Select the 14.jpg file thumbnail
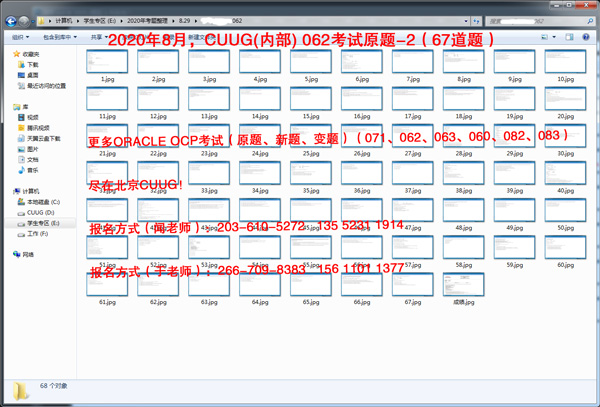The width and height of the screenshot is (600, 407). (260, 99)
